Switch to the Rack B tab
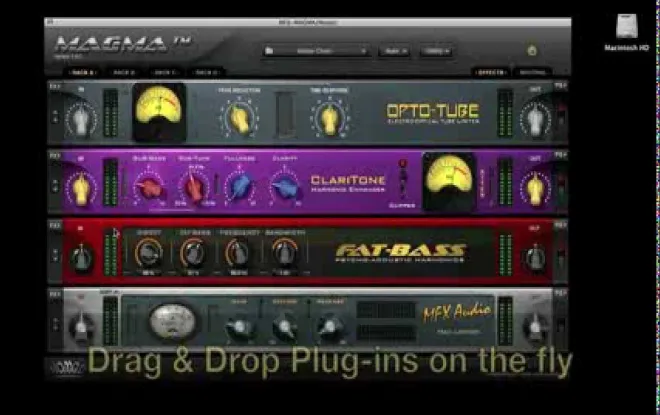The height and width of the screenshot is (415, 660). 124,72
